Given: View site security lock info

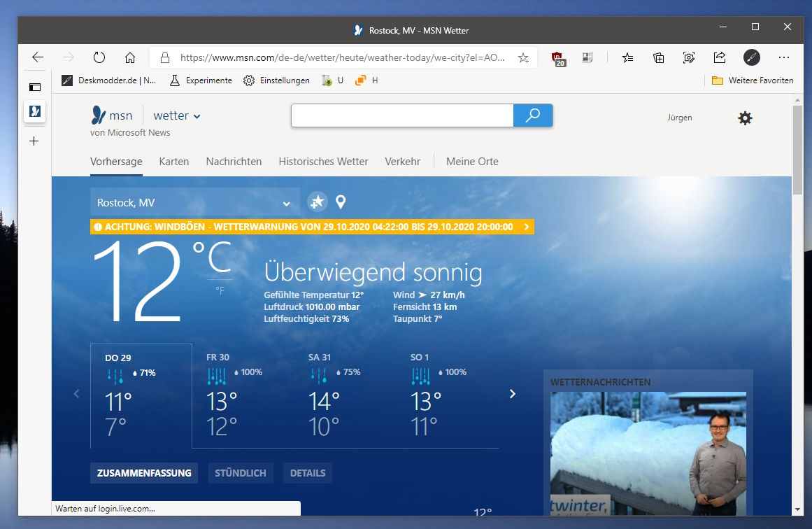Looking at the screenshot, I should (164, 57).
